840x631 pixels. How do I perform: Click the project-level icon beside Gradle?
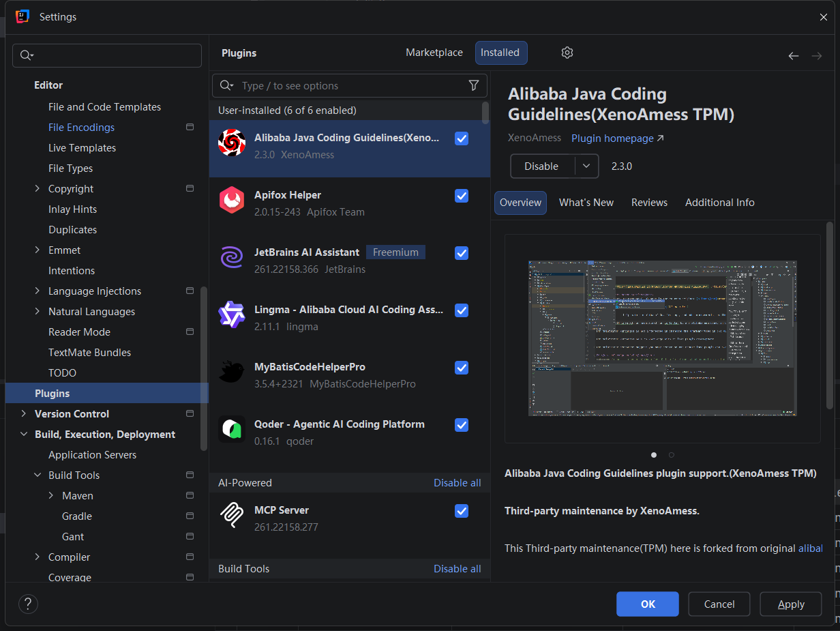point(190,516)
